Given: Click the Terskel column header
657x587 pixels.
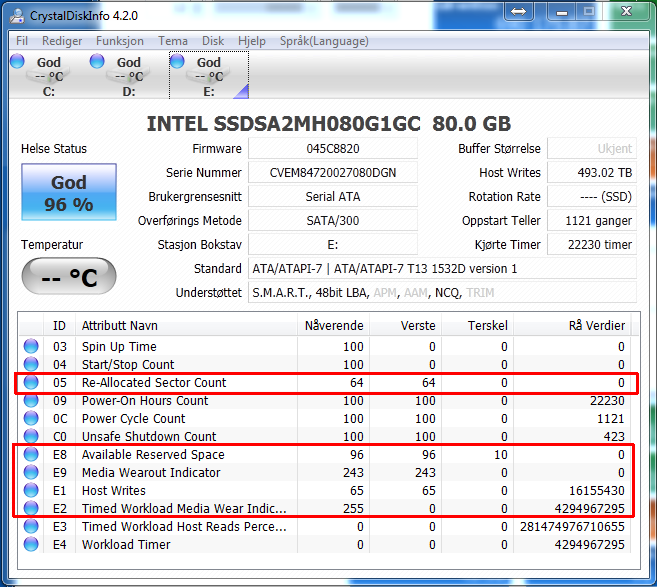Looking at the screenshot, I should 478,326.
